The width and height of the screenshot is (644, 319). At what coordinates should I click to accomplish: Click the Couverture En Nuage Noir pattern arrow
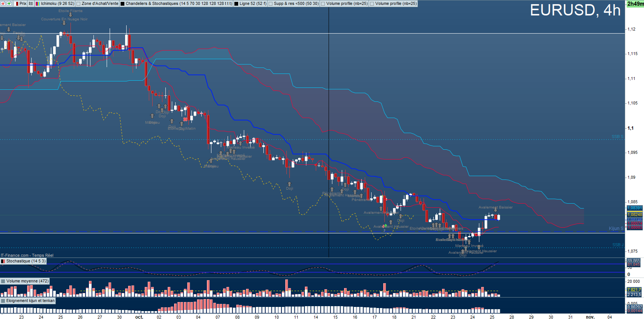pyautogui.click(x=64, y=23)
